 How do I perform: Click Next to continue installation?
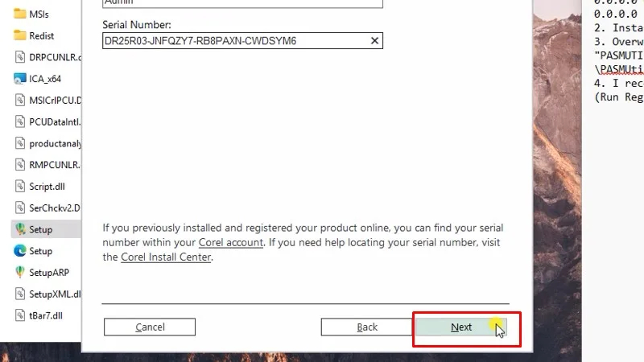pyautogui.click(x=461, y=327)
